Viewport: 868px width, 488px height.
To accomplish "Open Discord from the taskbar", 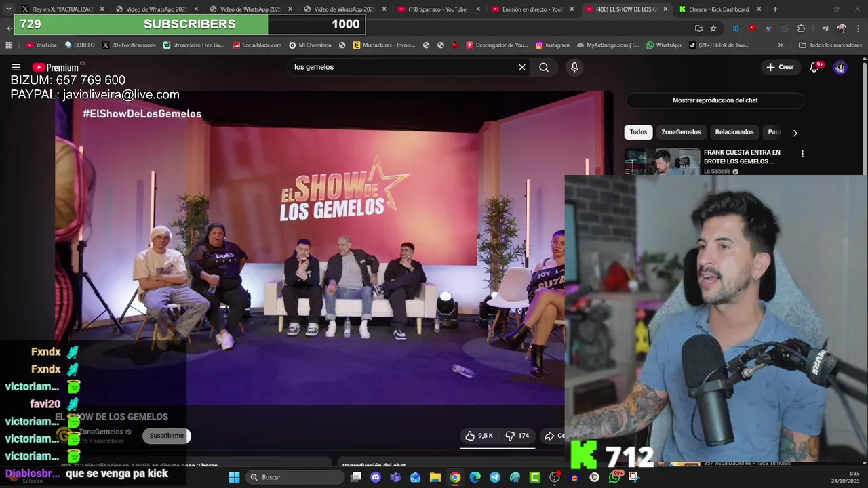I will point(376,477).
